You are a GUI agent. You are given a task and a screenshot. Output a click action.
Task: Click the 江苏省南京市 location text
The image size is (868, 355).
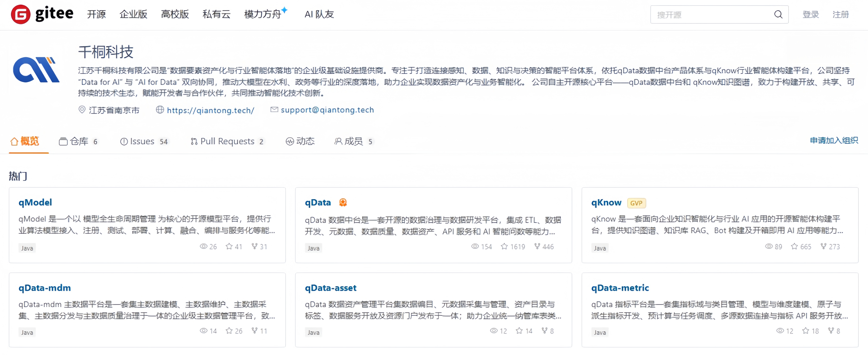tap(114, 110)
